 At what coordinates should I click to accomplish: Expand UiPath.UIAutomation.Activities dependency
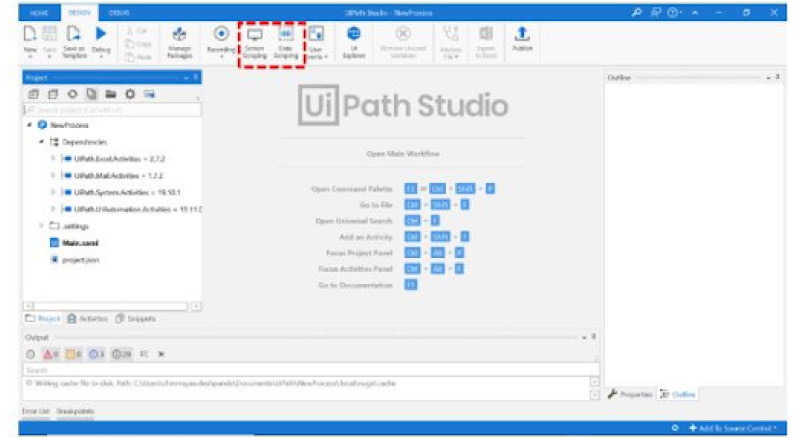(53, 209)
